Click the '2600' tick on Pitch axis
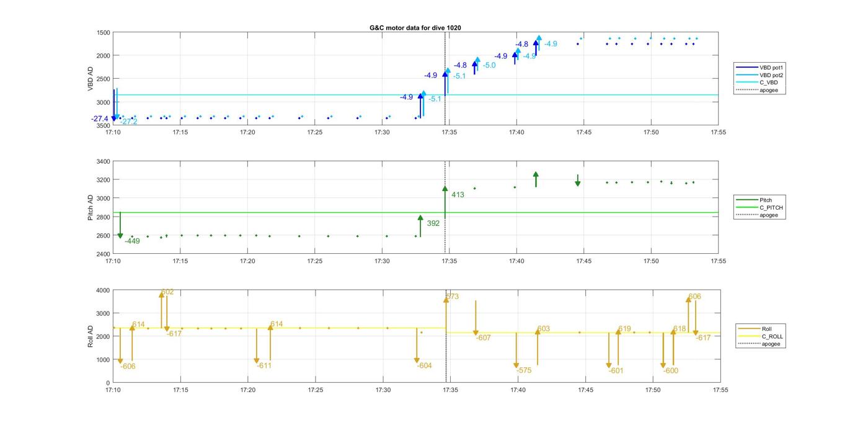This screenshot has width=868, height=430. pos(104,236)
